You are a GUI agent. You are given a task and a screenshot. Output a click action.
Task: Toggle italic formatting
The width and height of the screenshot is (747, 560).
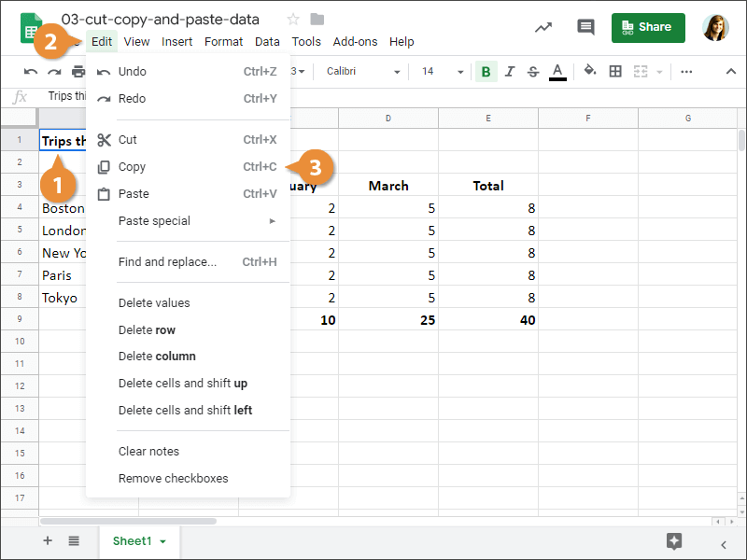[510, 72]
